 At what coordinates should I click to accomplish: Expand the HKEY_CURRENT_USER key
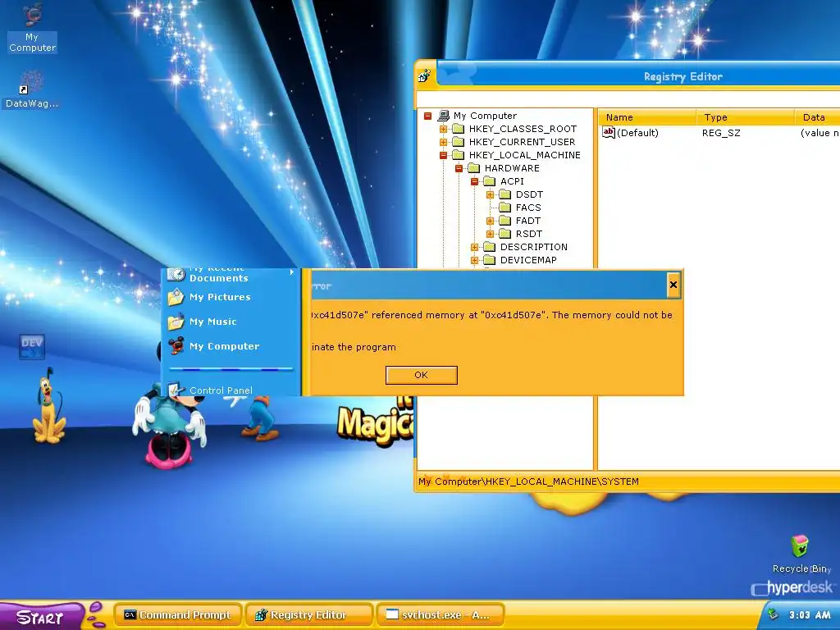(x=443, y=142)
